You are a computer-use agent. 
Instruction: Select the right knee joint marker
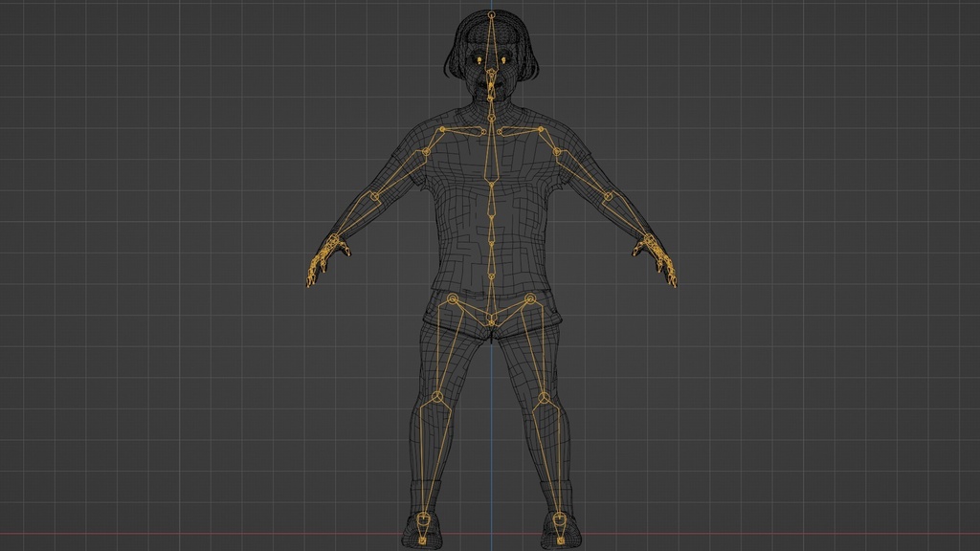point(435,397)
